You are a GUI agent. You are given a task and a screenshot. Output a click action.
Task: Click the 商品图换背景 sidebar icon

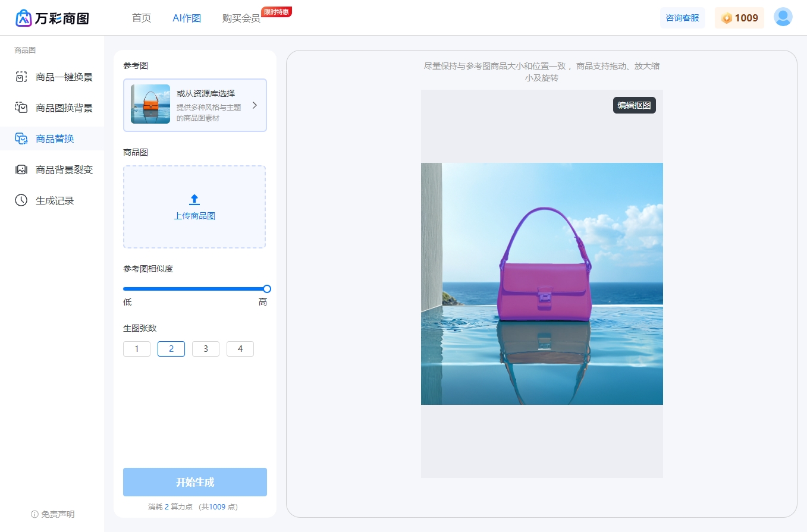coord(21,108)
